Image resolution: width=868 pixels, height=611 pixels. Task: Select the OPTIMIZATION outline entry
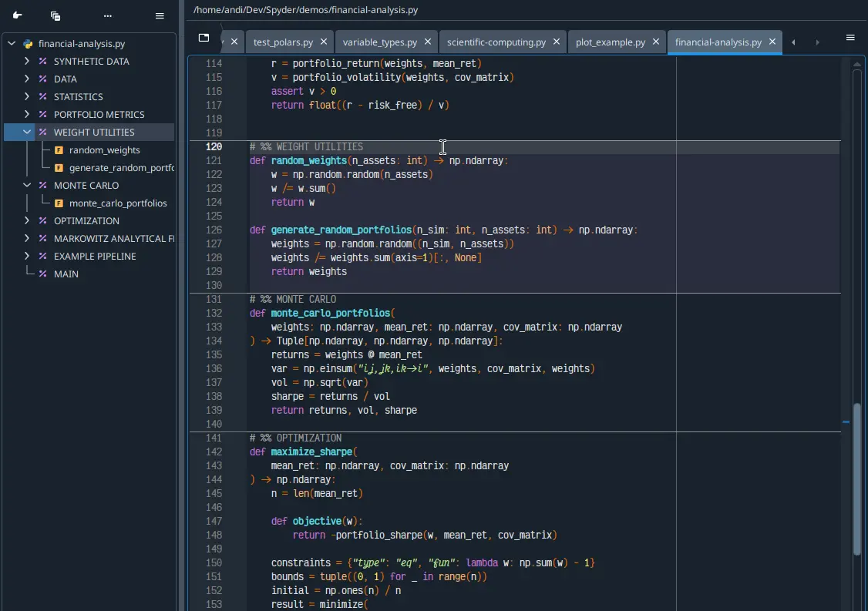click(x=86, y=221)
